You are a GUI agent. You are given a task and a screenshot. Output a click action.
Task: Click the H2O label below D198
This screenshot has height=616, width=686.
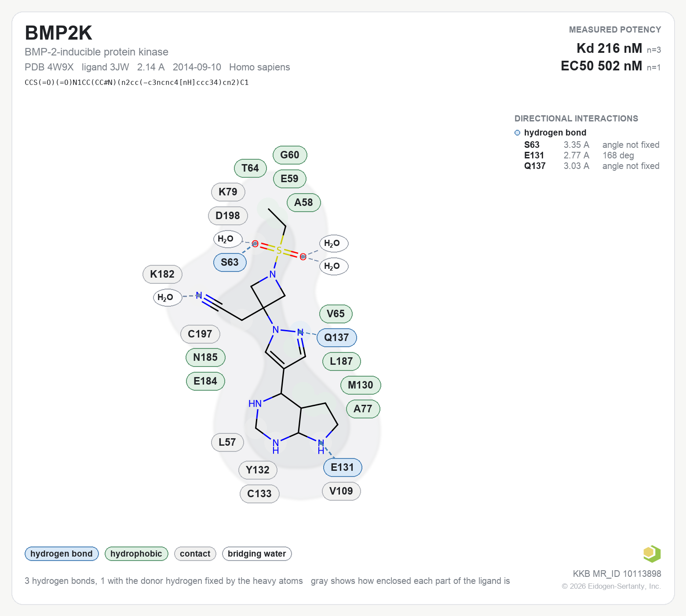pos(227,239)
